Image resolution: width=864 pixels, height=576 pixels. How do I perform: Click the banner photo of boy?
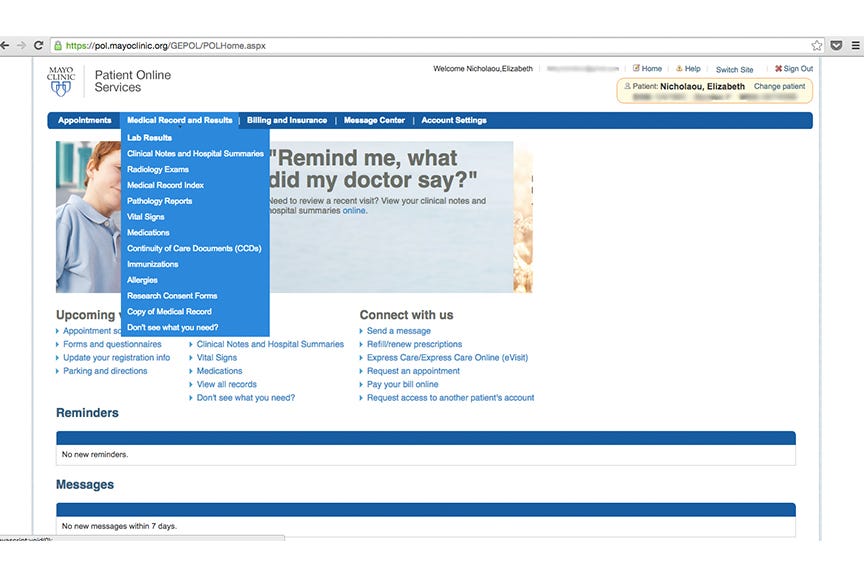tap(88, 217)
